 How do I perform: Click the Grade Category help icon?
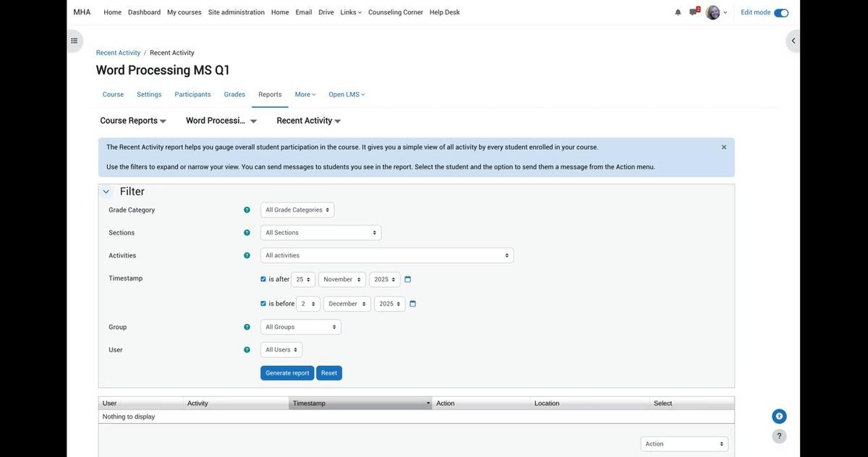tap(246, 209)
